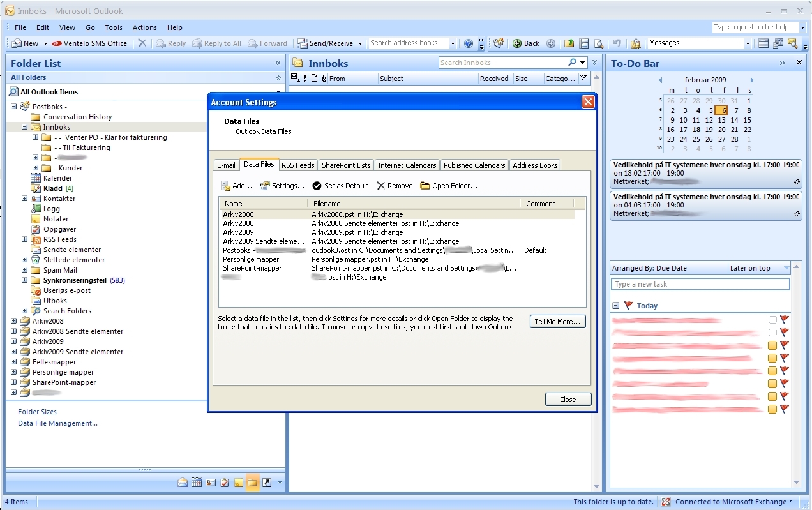Screen dimensions: 812x510
Task: Switch to the SharePoint Lists tab
Action: 346,165
